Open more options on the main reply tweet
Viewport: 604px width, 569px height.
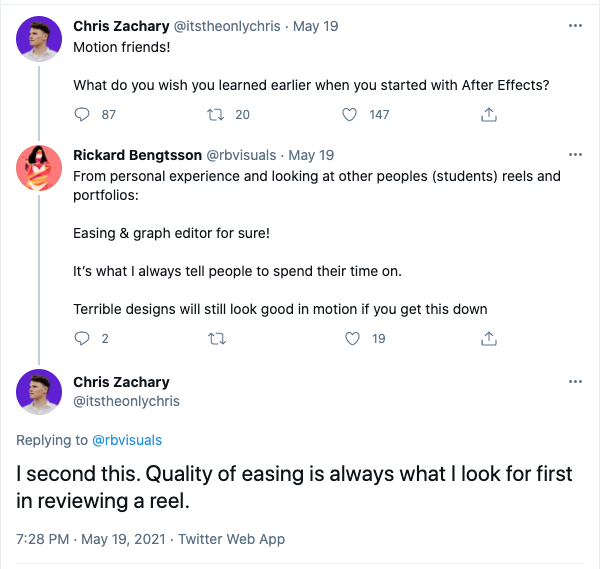(x=575, y=382)
